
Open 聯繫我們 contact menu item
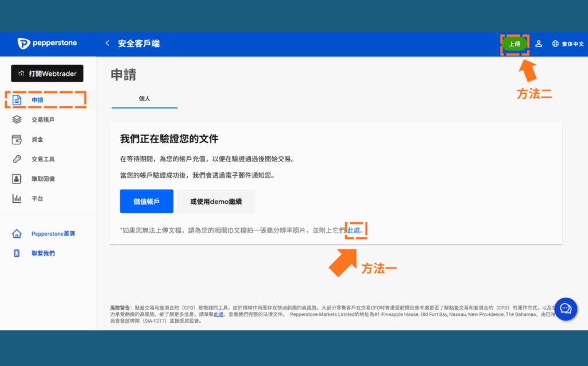click(43, 253)
